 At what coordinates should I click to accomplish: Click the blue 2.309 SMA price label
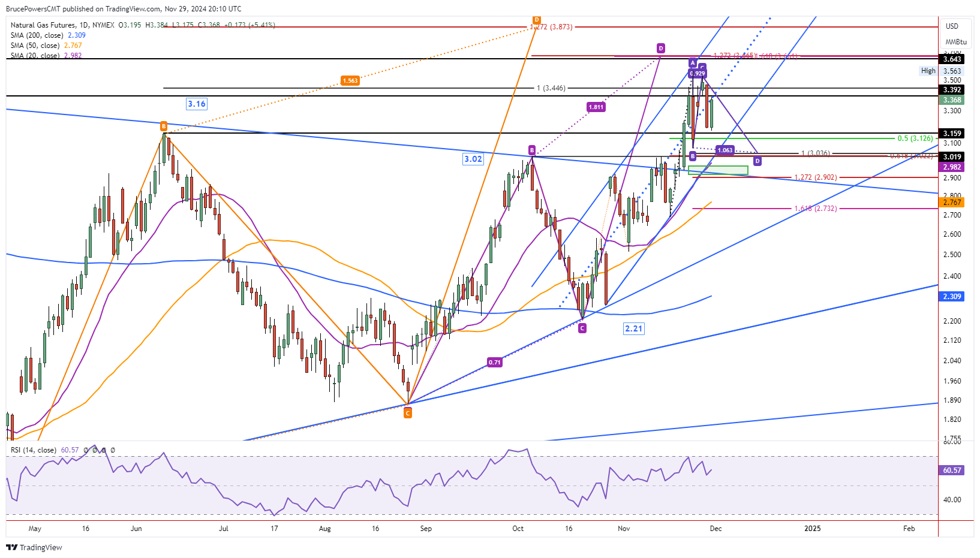tap(952, 297)
